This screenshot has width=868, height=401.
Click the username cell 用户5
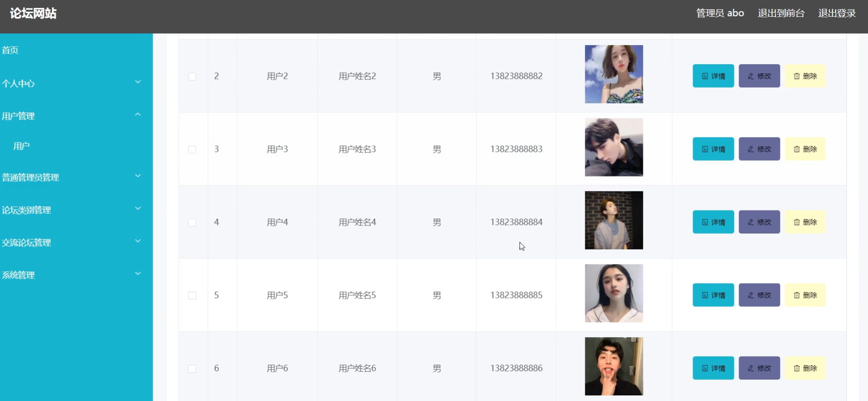pos(277,295)
